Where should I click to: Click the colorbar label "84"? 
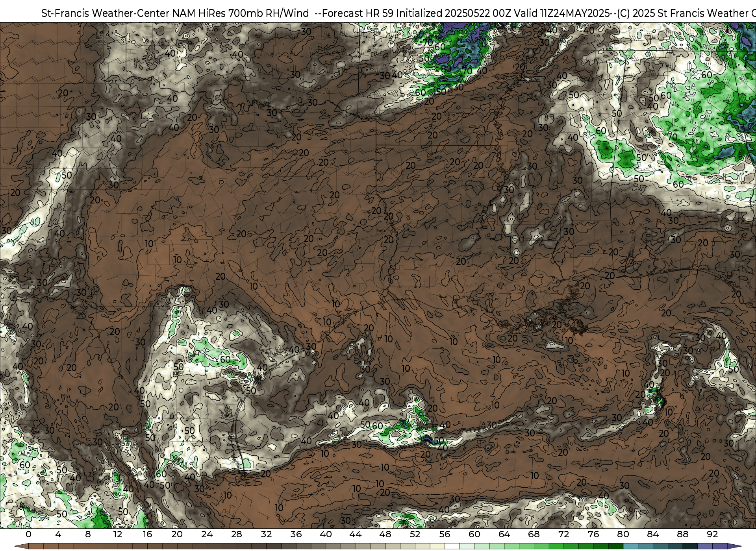[653, 534]
